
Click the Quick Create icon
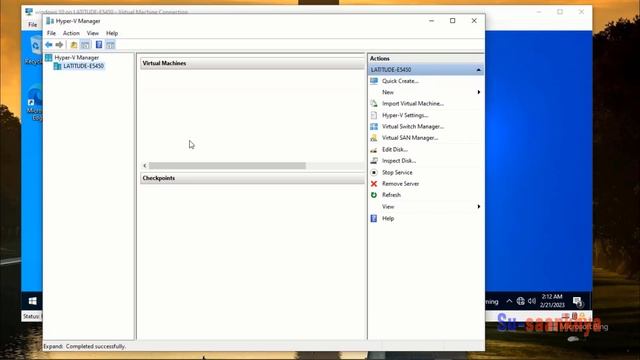pos(374,81)
